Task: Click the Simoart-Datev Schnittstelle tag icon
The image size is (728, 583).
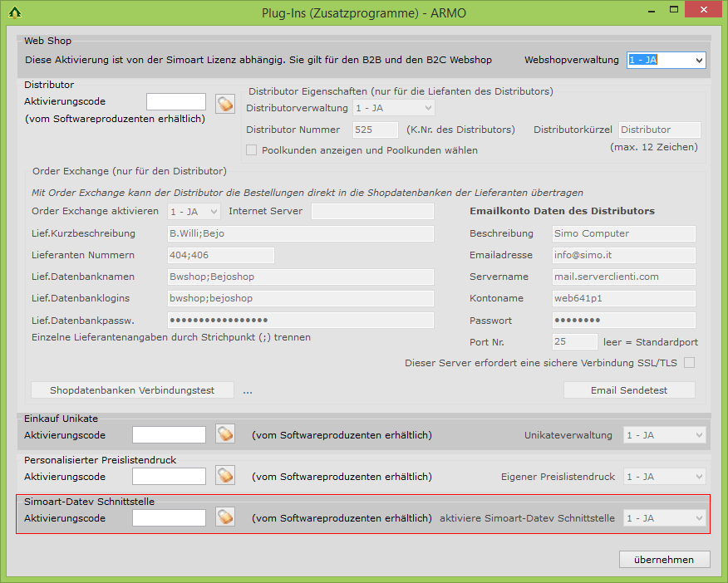Action: (225, 517)
